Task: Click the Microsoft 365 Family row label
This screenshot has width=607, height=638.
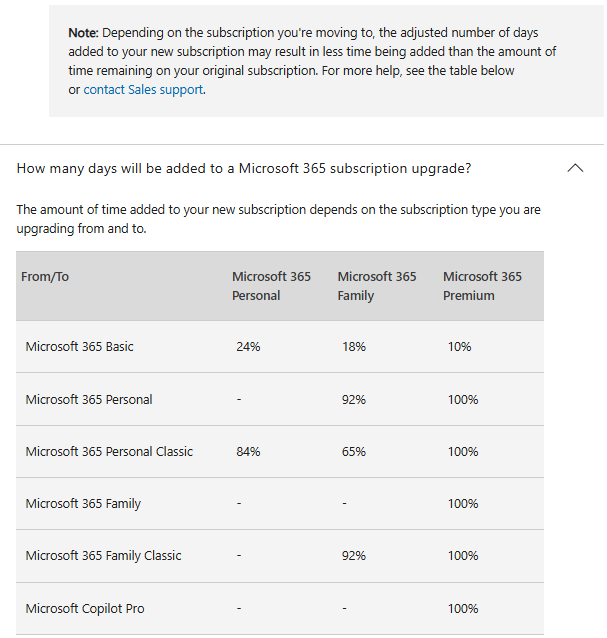Action: [x=83, y=504]
